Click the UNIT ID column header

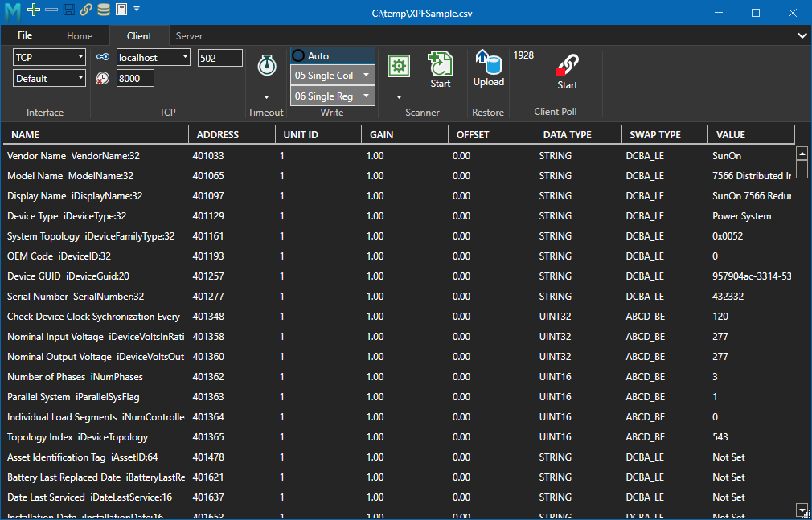pyautogui.click(x=318, y=135)
